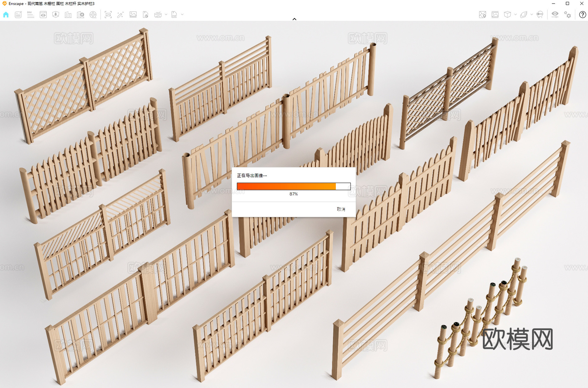Image resolution: width=588 pixels, height=388 pixels.
Task: Expand the 360 panorama dropdown arrow
Action: pyautogui.click(x=166, y=15)
